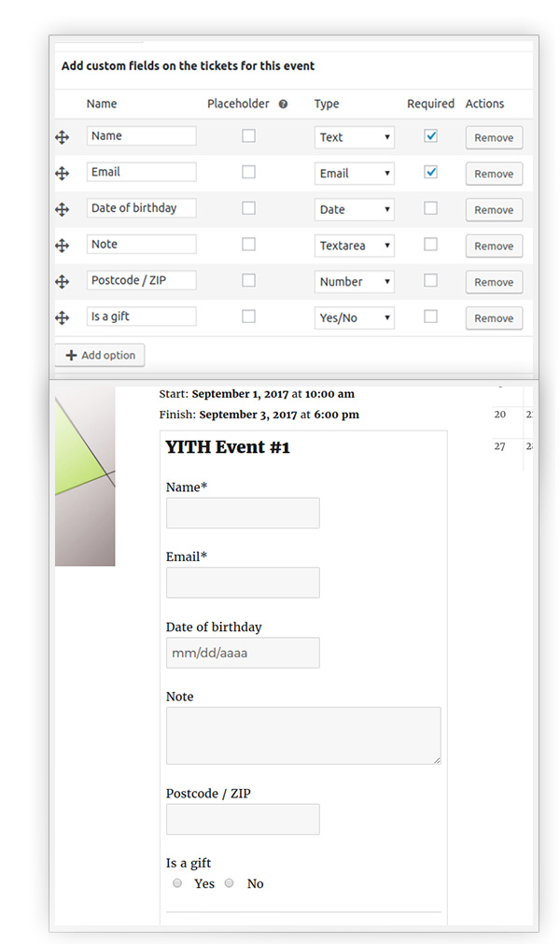Screen dimensions: 560x944
Task: Open the Type dropdown set to Yes/No
Action: [x=354, y=318]
